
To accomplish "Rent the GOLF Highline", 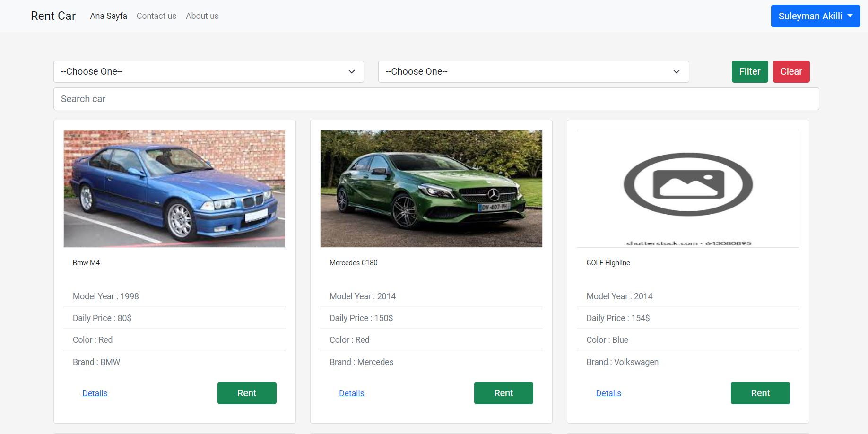I will click(760, 392).
